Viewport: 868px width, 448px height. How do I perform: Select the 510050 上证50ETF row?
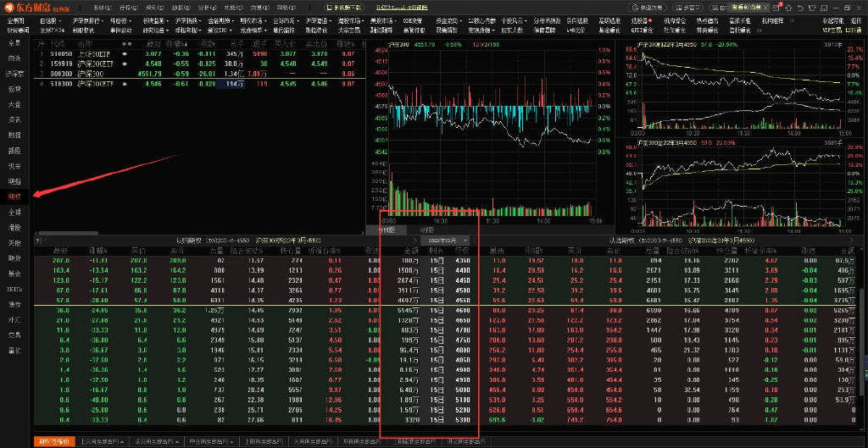(x=200, y=54)
